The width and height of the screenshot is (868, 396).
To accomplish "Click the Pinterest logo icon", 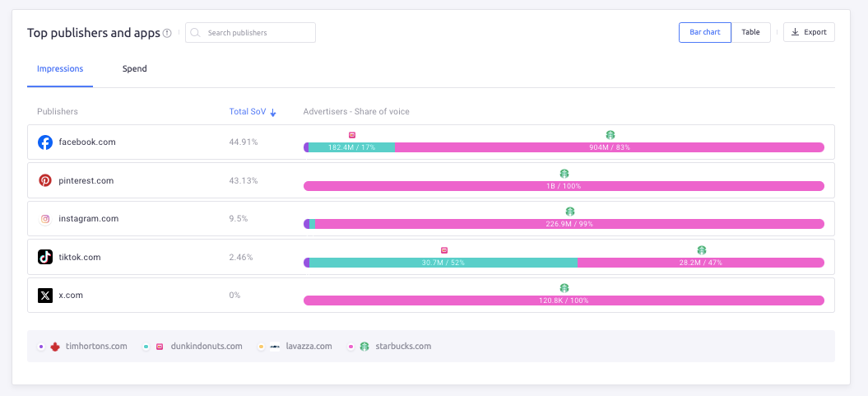I will pos(44,180).
